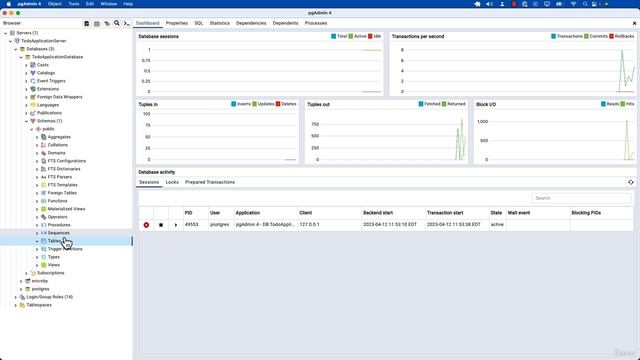Click Spotlight search in macOS menu bar

585,4
